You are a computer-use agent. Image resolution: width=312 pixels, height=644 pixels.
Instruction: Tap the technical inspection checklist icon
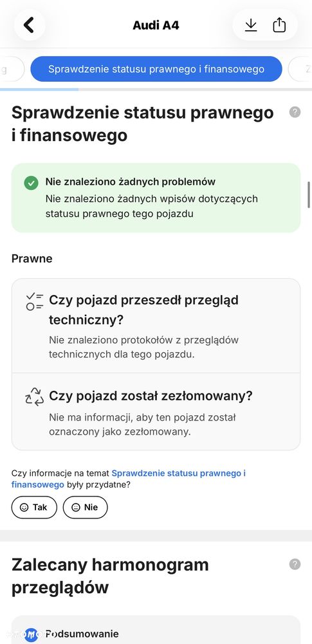(35, 301)
